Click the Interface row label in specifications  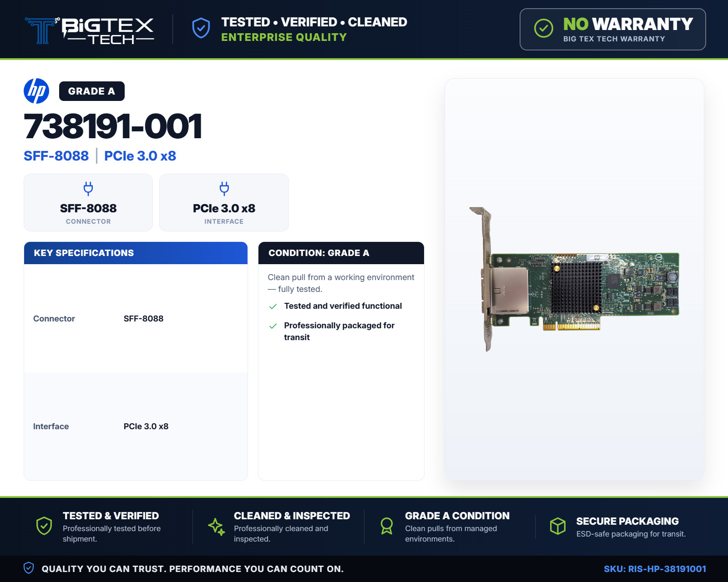tap(51, 426)
